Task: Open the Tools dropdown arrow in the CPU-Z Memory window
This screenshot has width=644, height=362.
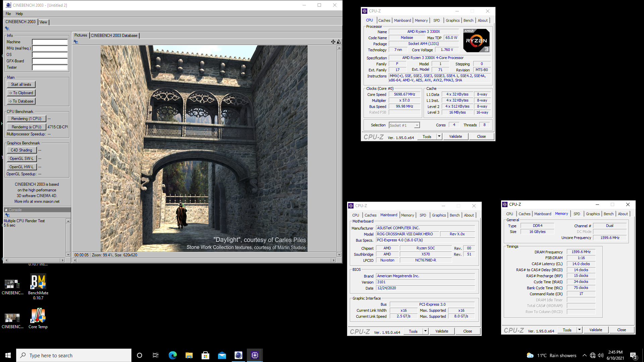Action: (x=579, y=330)
